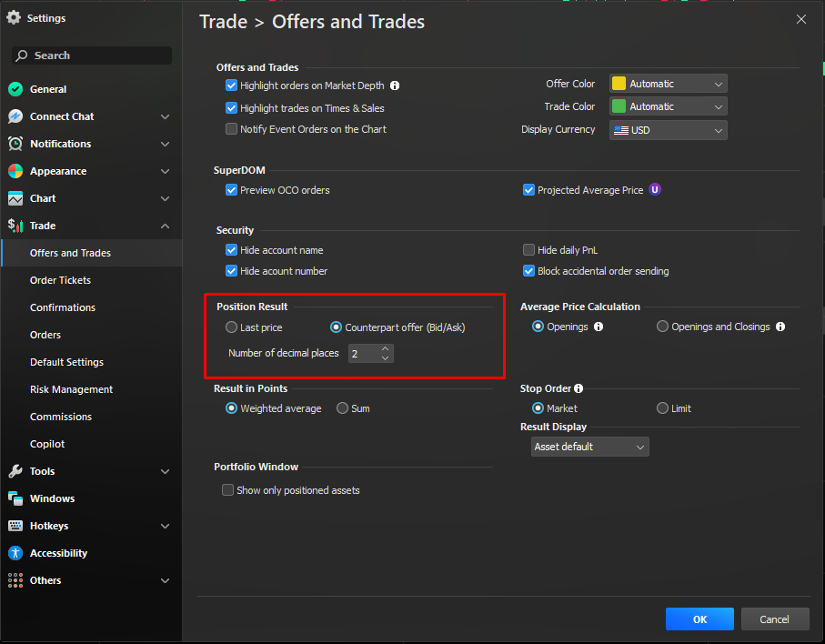Check the Hide daily PnL box
This screenshot has height=644, width=825.
click(x=528, y=250)
